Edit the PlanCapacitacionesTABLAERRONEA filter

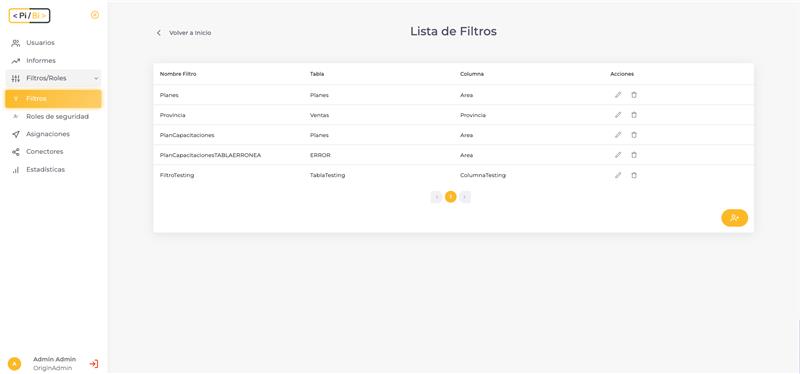tap(618, 155)
